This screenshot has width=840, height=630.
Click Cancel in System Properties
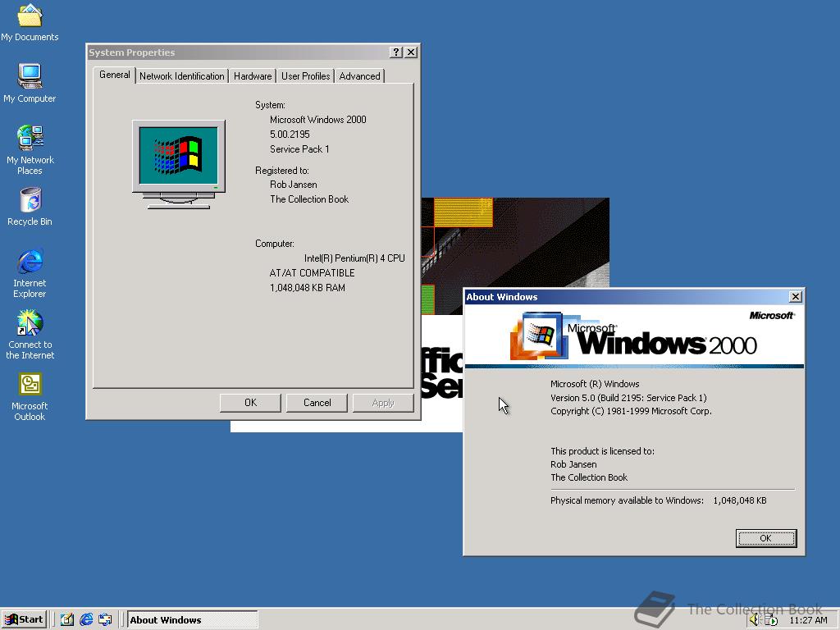point(317,403)
